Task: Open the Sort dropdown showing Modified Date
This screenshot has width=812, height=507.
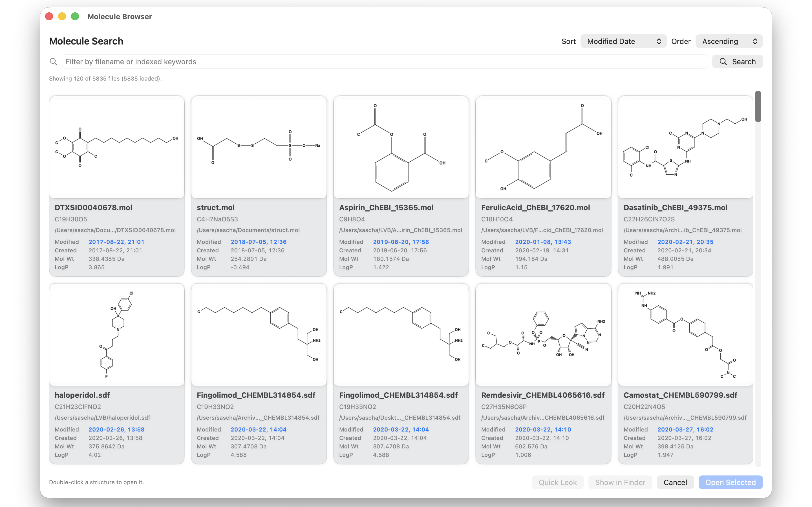Action: (623, 41)
